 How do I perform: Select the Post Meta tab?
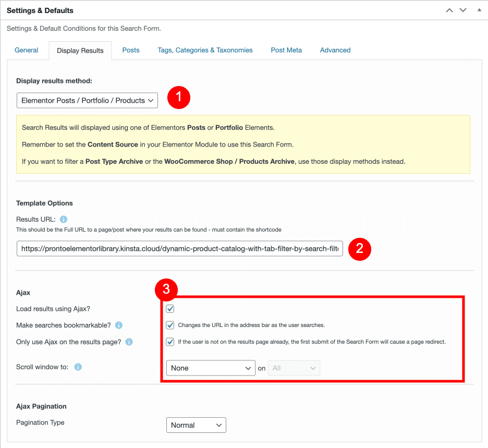point(286,50)
